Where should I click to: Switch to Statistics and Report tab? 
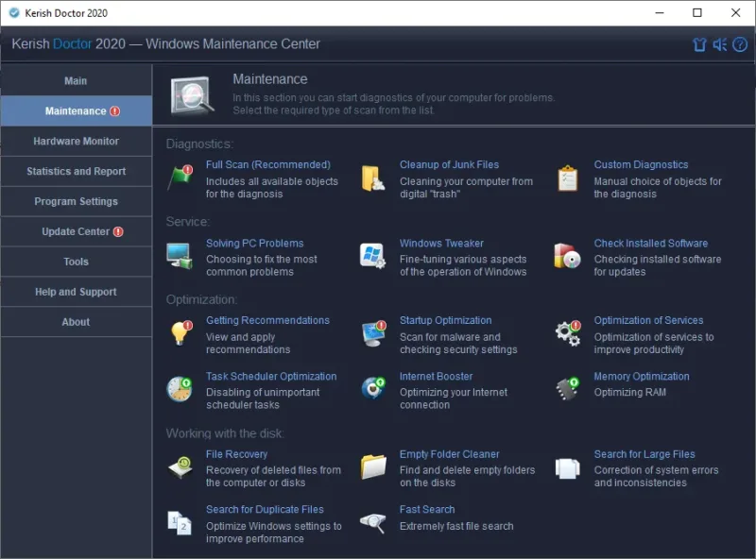(x=77, y=172)
